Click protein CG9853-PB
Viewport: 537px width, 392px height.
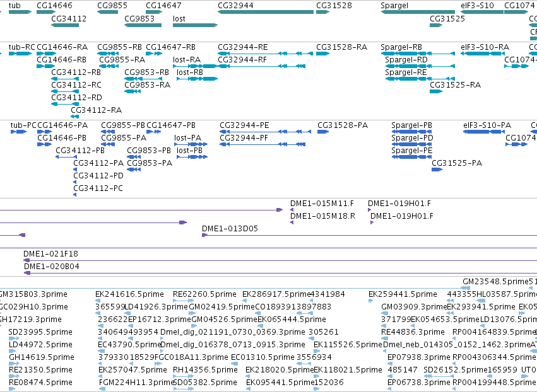(x=149, y=151)
